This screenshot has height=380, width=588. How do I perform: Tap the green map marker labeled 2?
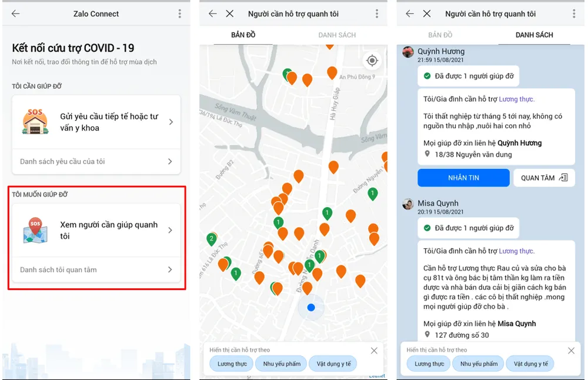pyautogui.click(x=212, y=239)
